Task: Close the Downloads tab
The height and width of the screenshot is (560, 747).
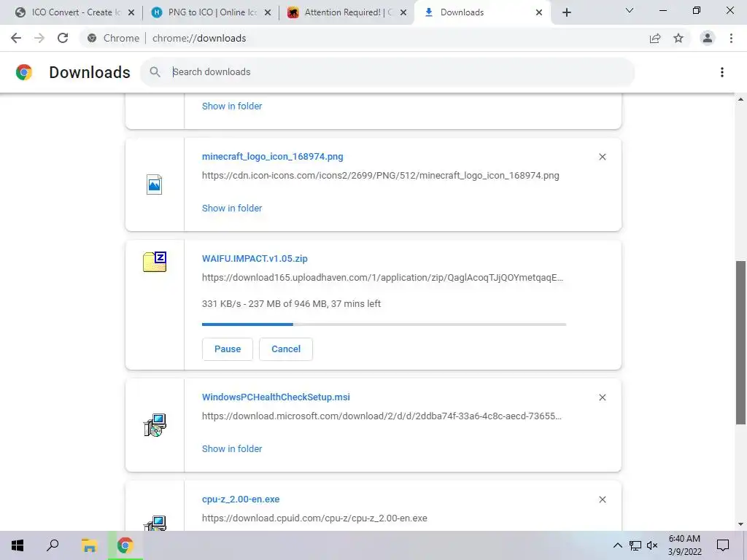Action: coord(539,12)
